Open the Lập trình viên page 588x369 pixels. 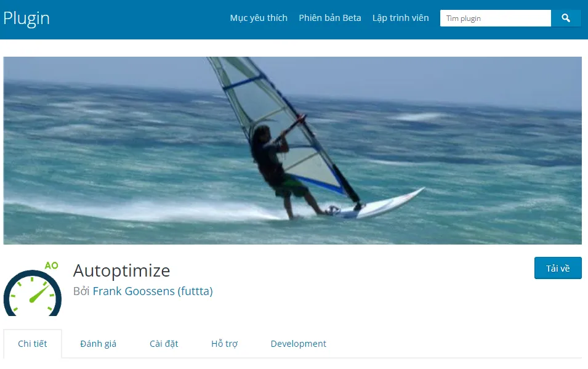(x=400, y=18)
